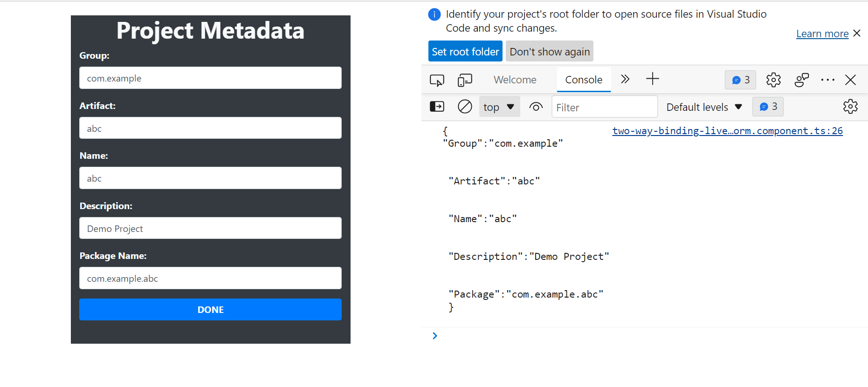The image size is (868, 387).
Task: Focus the Package Name input field
Action: click(210, 278)
